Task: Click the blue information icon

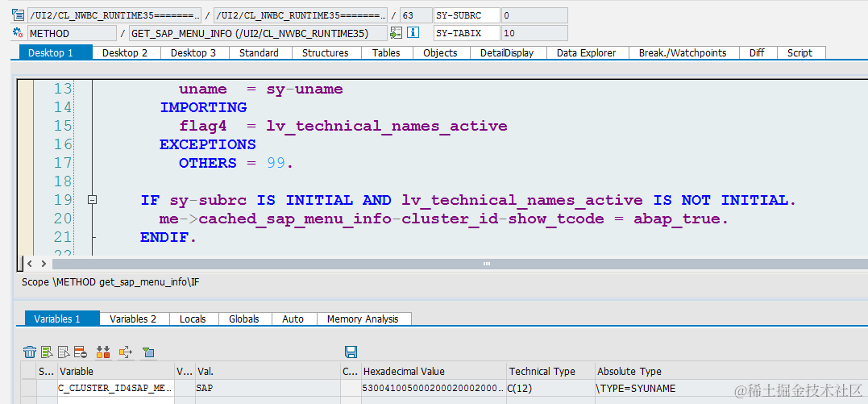Action: pos(413,33)
